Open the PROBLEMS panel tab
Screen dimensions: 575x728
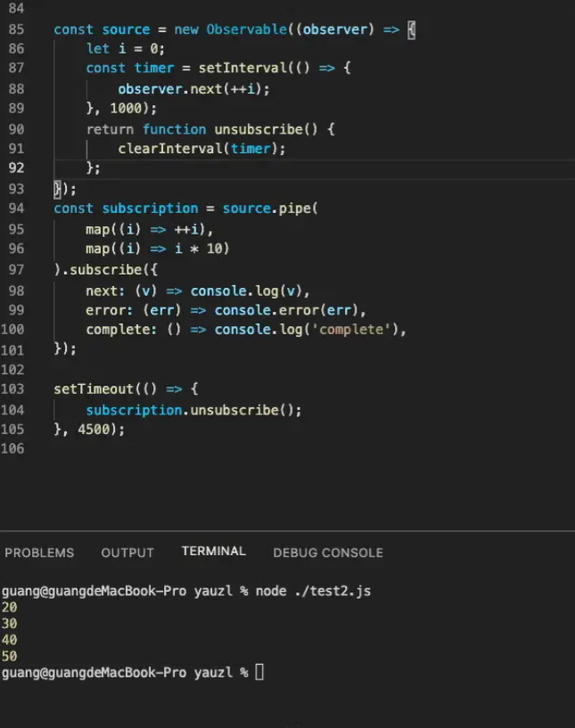tap(39, 552)
